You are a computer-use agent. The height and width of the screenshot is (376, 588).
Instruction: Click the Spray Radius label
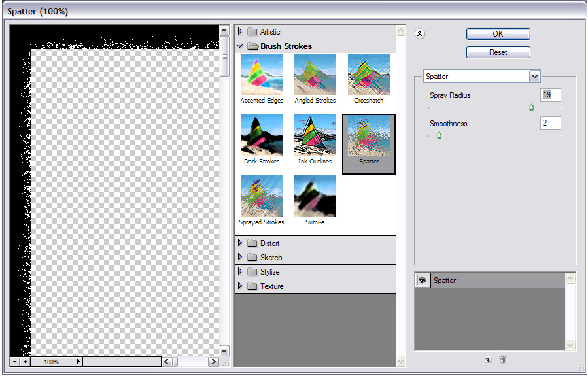[450, 95]
